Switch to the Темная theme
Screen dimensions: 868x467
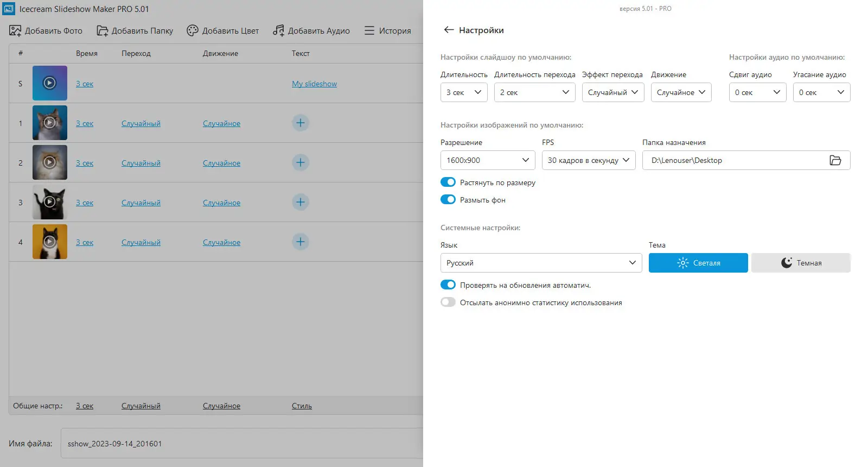(801, 263)
